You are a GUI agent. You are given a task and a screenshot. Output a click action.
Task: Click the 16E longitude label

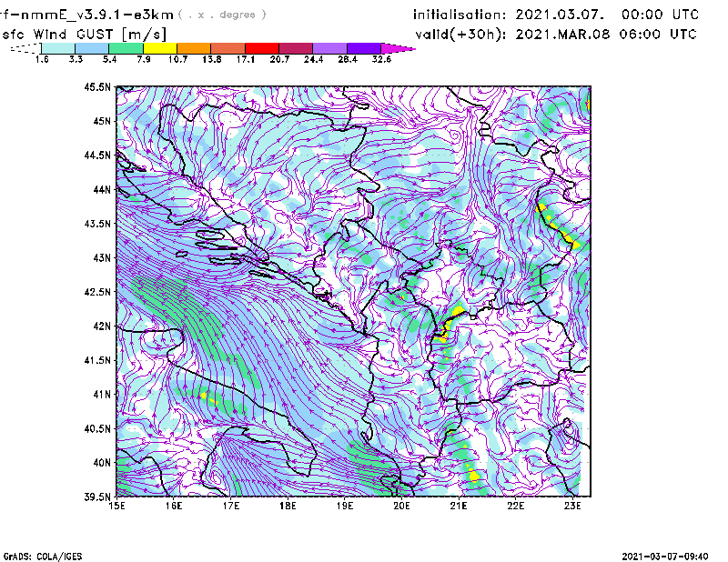point(174,506)
